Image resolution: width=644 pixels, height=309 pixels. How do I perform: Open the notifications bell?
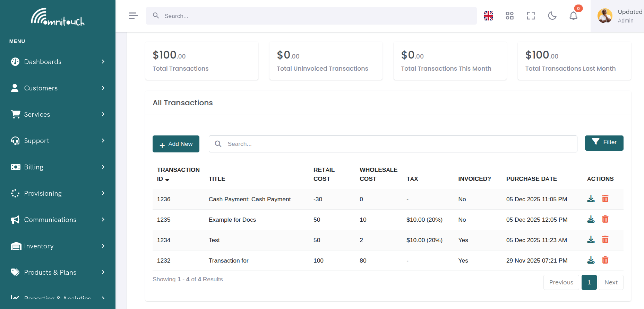pos(573,16)
